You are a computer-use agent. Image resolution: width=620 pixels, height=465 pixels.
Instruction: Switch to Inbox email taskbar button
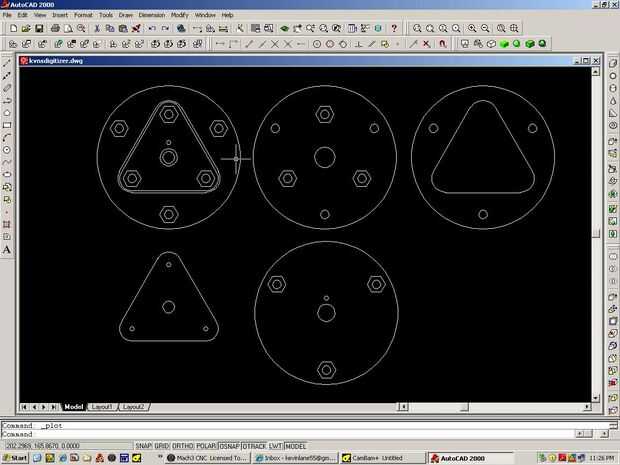(x=296, y=458)
